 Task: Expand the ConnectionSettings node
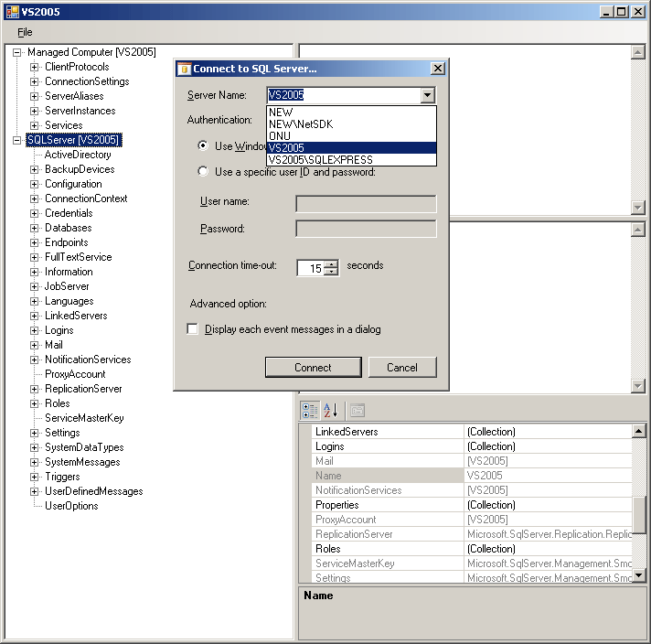tap(34, 81)
